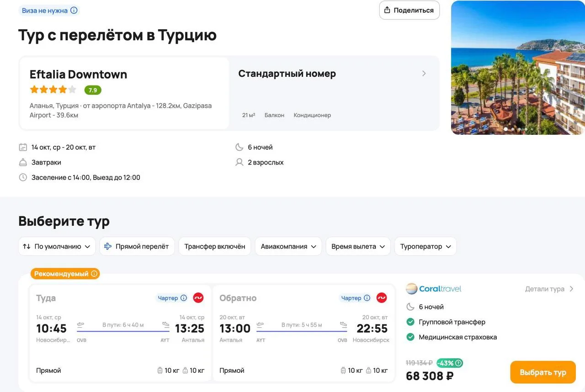The height and width of the screenshot is (392, 585).
Task: Click the green 7.9 rating badge
Action: pyautogui.click(x=93, y=90)
